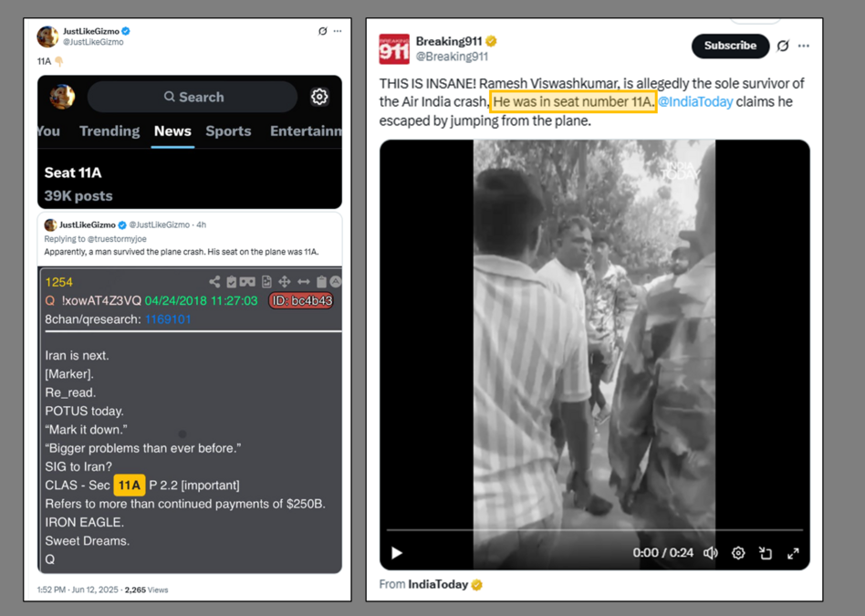Open the Entertainment tab
Screen dimensions: 865x616
tap(306, 131)
